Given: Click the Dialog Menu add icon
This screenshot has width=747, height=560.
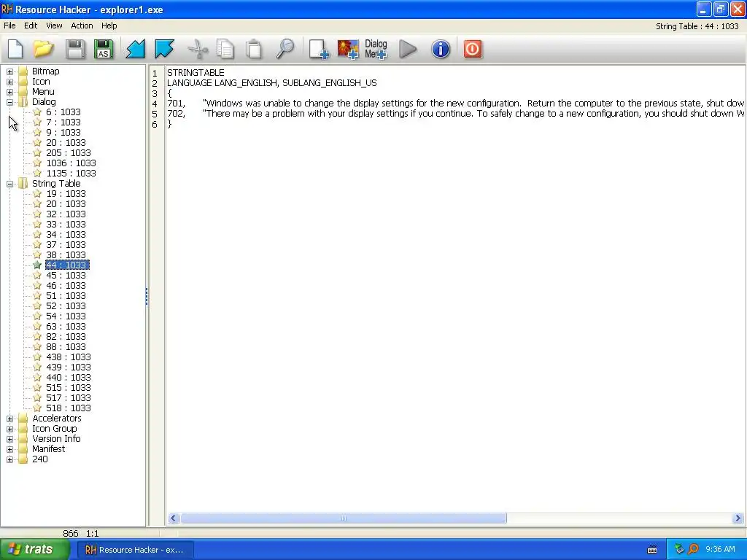Looking at the screenshot, I should point(376,49).
